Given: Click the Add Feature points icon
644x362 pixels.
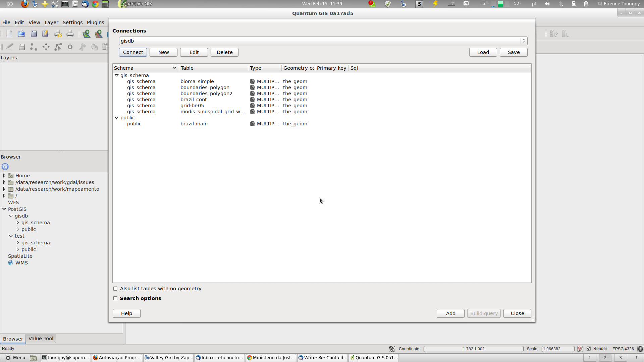Looking at the screenshot, I should click(34, 47).
